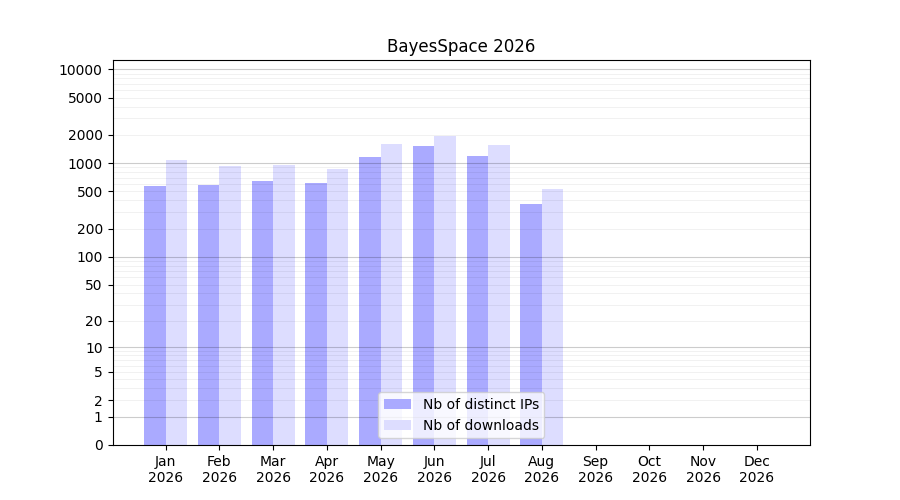The image size is (900, 500).
Task: Click the 2000 y-axis tick label
Action: (x=84, y=135)
